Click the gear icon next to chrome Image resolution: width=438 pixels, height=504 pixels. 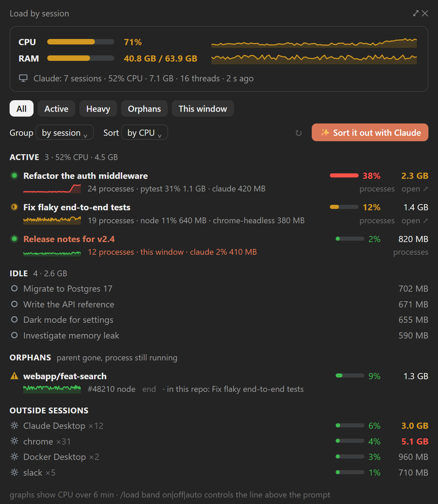(x=14, y=441)
